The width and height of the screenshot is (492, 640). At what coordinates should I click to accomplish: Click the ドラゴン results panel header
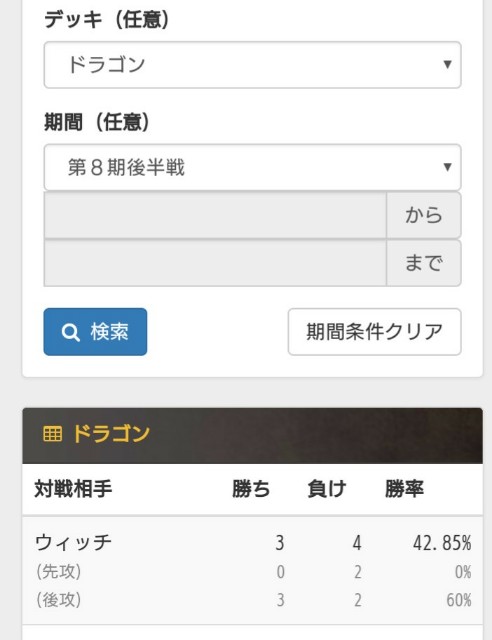click(x=252, y=436)
